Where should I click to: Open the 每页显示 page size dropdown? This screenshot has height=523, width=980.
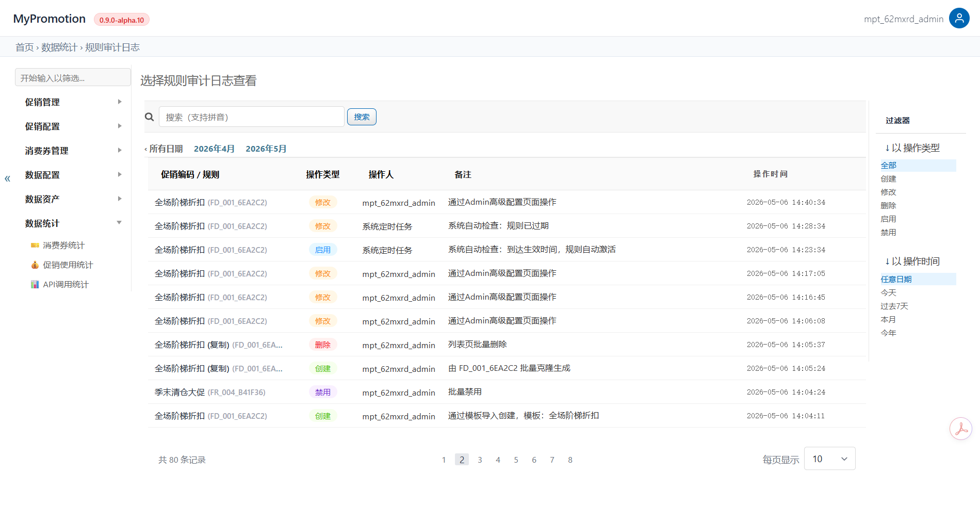coord(829,459)
